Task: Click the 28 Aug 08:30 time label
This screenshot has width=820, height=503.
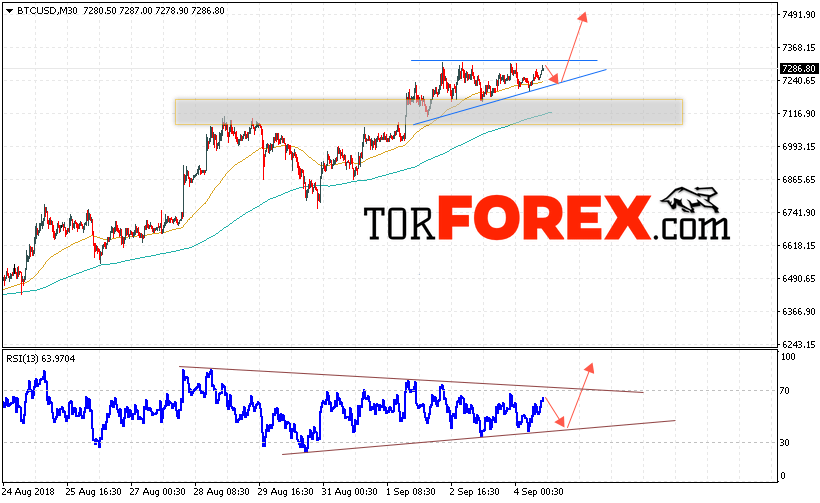Action: (x=221, y=491)
